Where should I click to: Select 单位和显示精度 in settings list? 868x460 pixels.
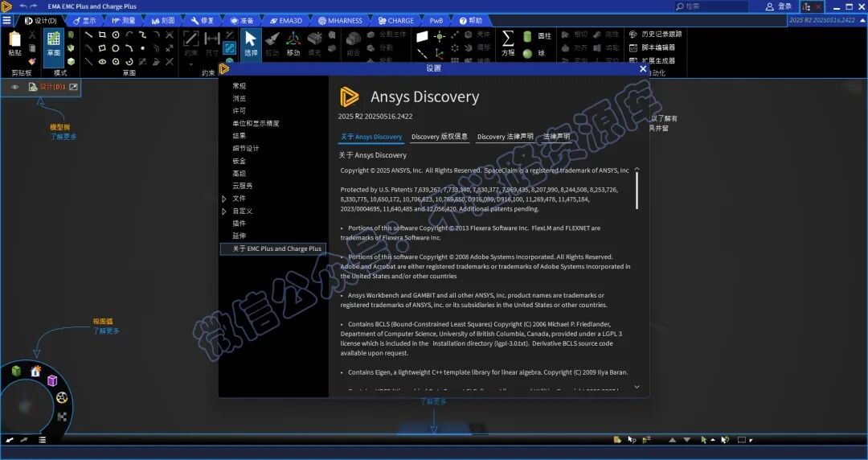tap(256, 124)
